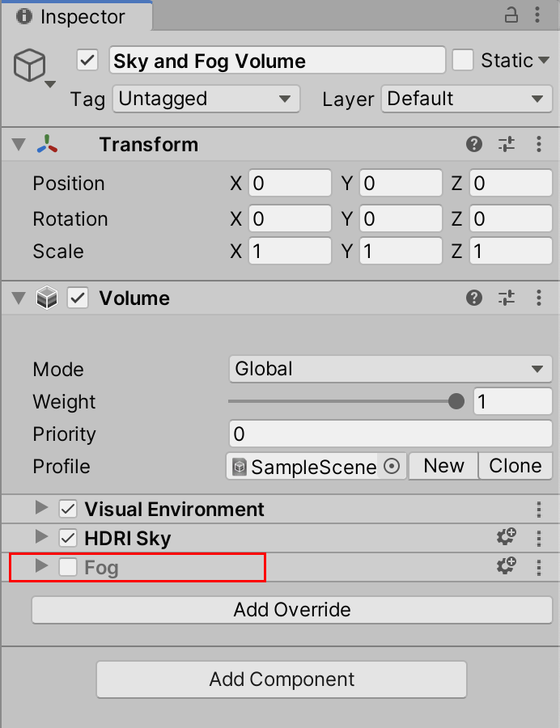
Task: Open Transform component help reference
Action: tap(474, 145)
